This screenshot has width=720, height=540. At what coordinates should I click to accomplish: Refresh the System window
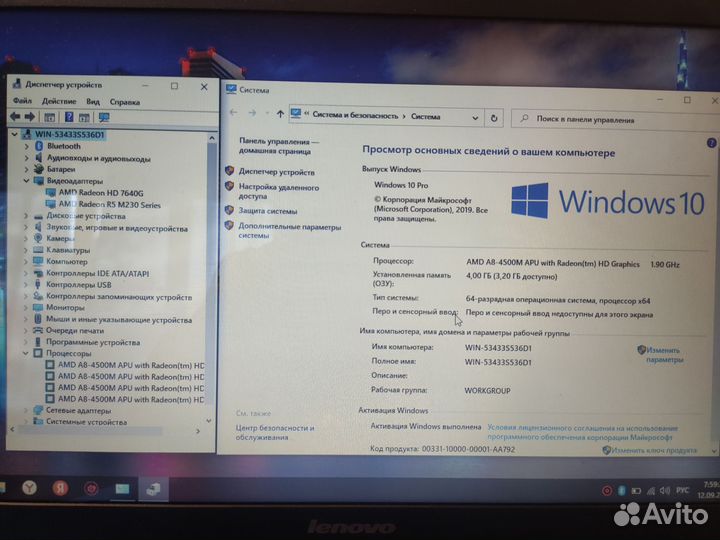tap(494, 118)
